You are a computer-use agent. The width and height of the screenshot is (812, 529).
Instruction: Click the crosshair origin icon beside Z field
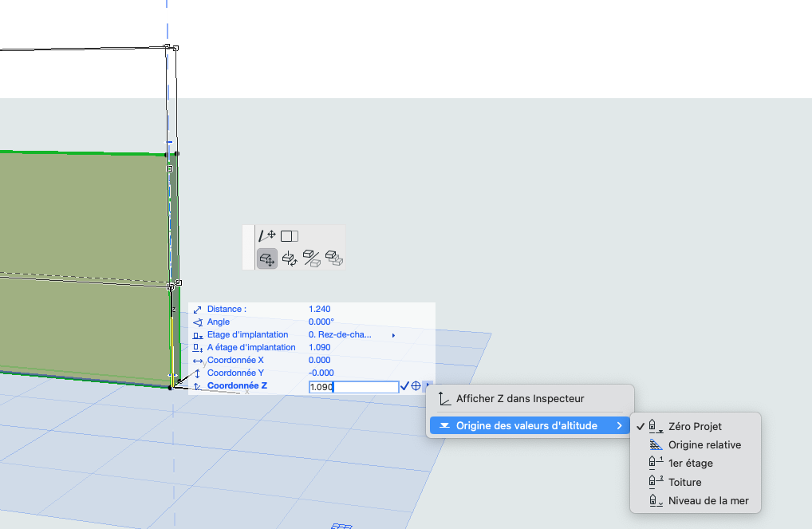[416, 386]
